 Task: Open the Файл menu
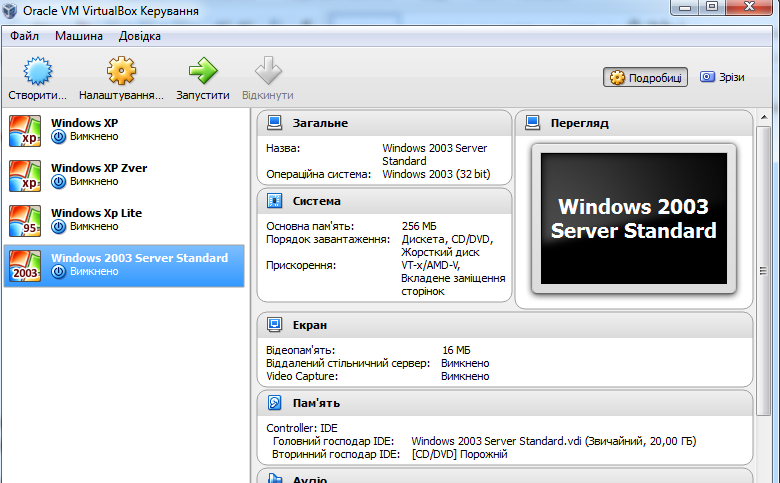[x=24, y=36]
